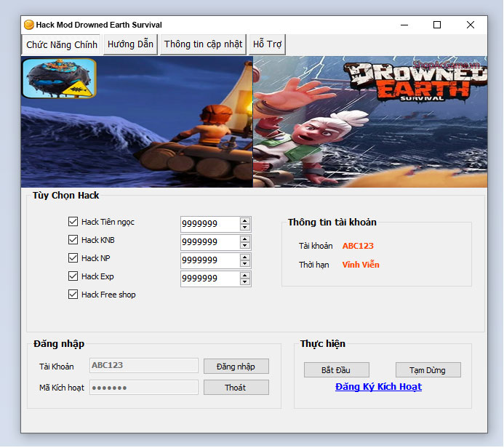504x448 pixels.
Task: Focus the Tiên ngọc amount field
Action: pos(210,224)
